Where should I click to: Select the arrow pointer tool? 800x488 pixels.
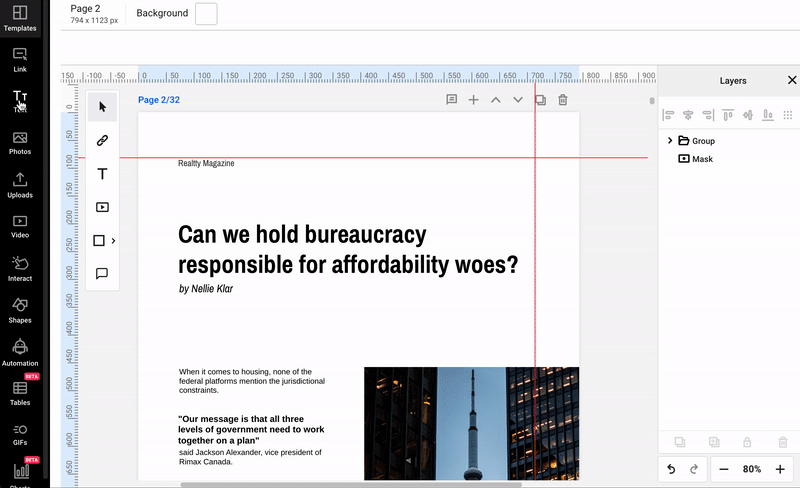point(103,107)
